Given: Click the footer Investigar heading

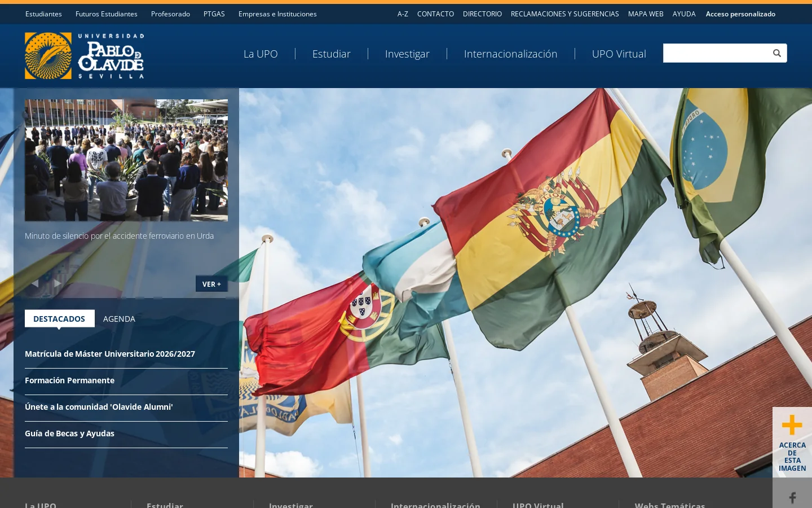Looking at the screenshot, I should coord(291,505).
